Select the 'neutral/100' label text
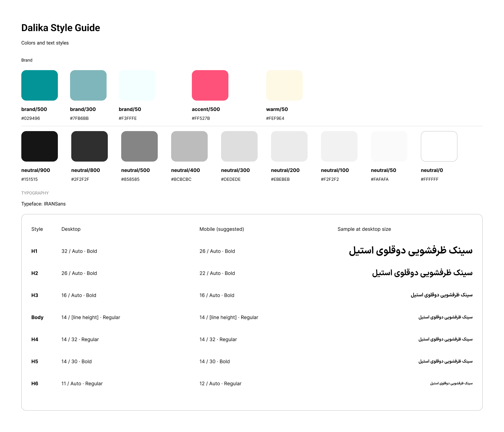The image size is (504, 432). pos(335,170)
